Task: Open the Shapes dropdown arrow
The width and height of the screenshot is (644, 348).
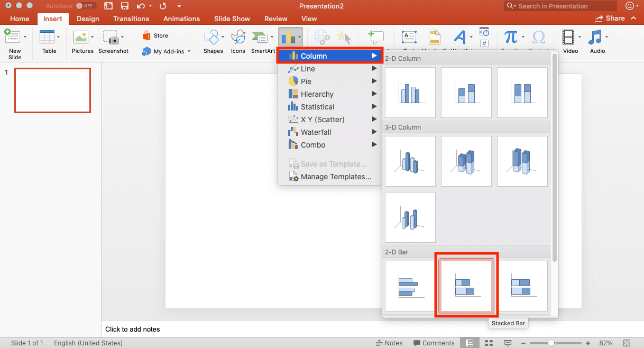Action: [x=223, y=37]
